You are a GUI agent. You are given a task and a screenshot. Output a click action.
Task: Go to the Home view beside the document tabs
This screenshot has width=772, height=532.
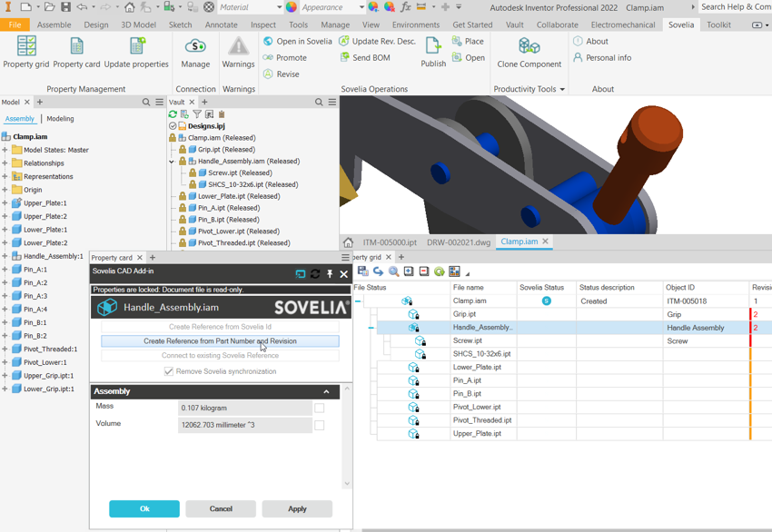tap(348, 242)
